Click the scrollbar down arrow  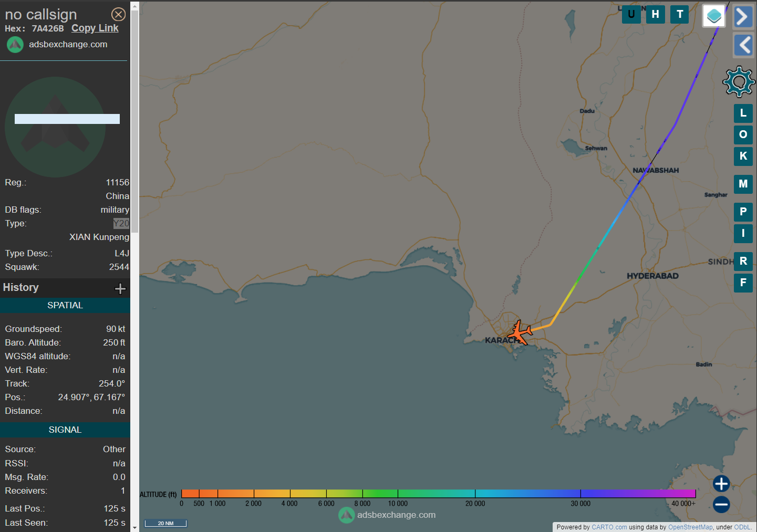tap(134, 527)
